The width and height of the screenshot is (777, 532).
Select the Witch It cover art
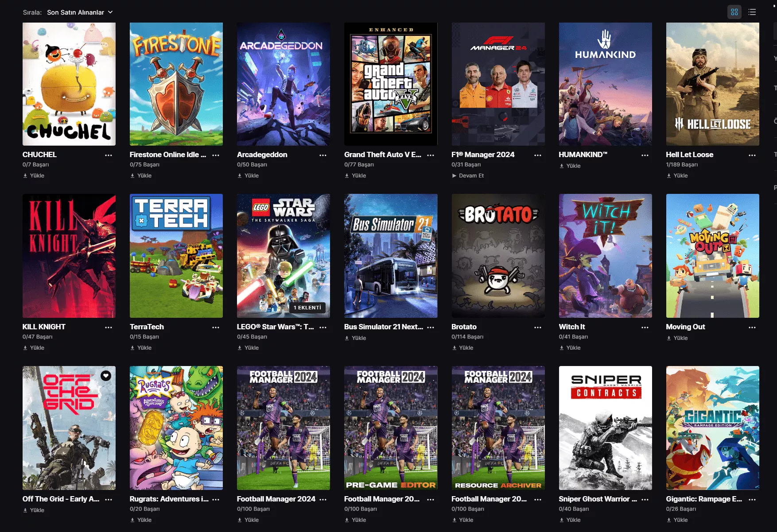coord(605,256)
